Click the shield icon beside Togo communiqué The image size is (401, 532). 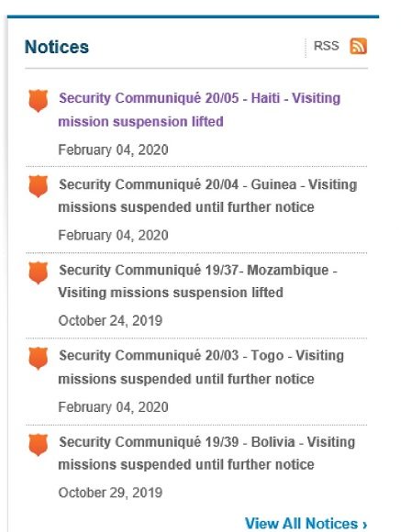pyautogui.click(x=38, y=359)
